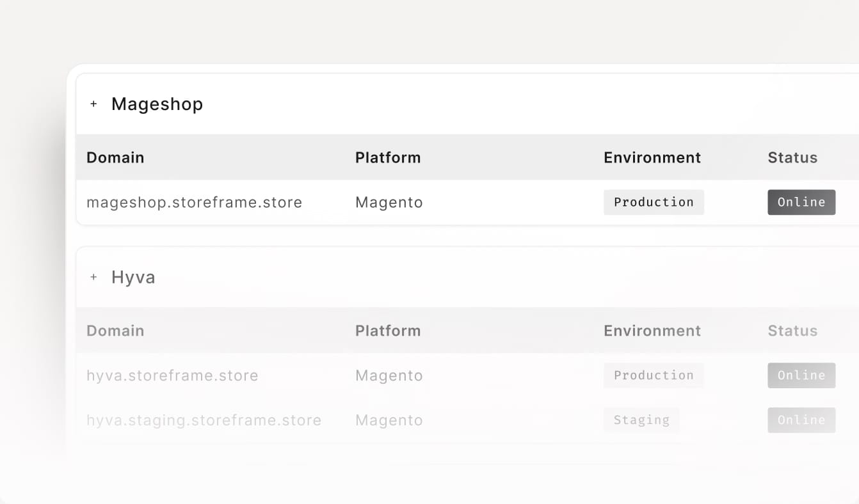Sort Mageshop table by Domain header
The image size is (859, 504).
pyautogui.click(x=115, y=158)
